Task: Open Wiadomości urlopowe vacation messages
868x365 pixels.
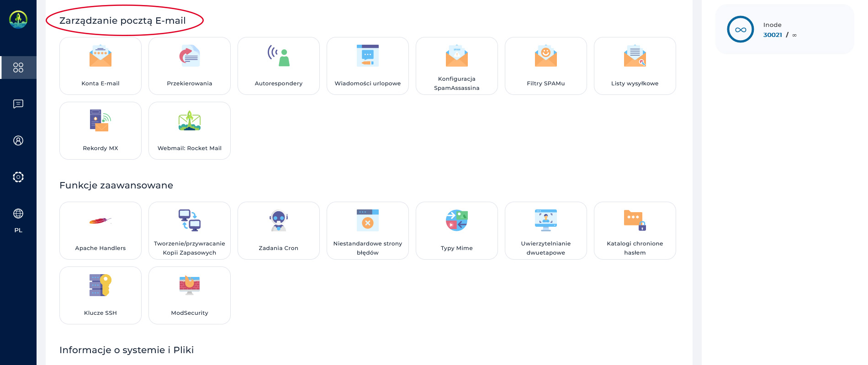Action: 368,66
